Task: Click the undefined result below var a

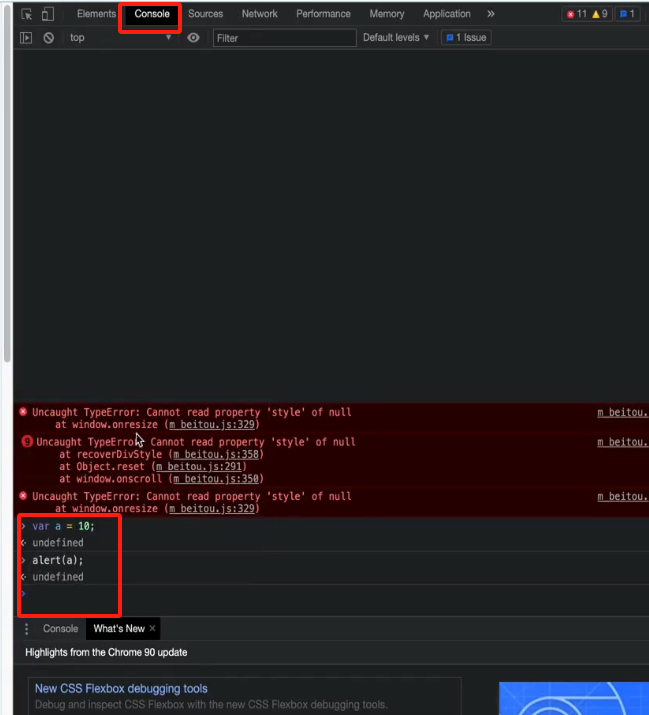Action: click(x=58, y=543)
